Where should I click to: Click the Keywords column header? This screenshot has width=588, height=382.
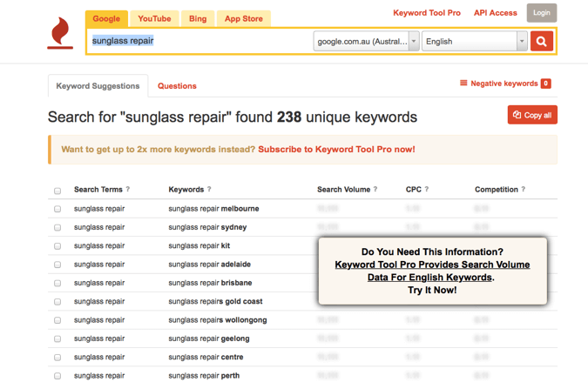pyautogui.click(x=186, y=190)
